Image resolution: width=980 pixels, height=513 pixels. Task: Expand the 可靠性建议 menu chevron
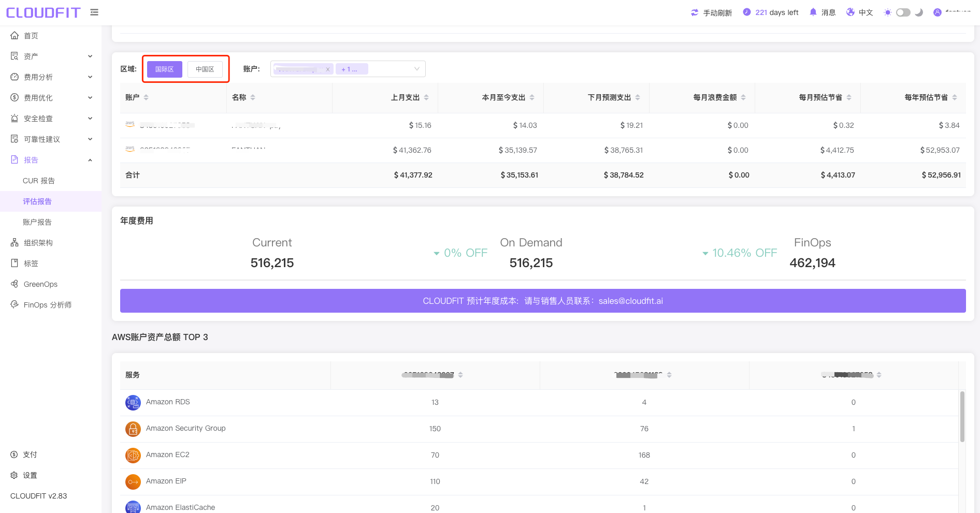tap(90, 139)
